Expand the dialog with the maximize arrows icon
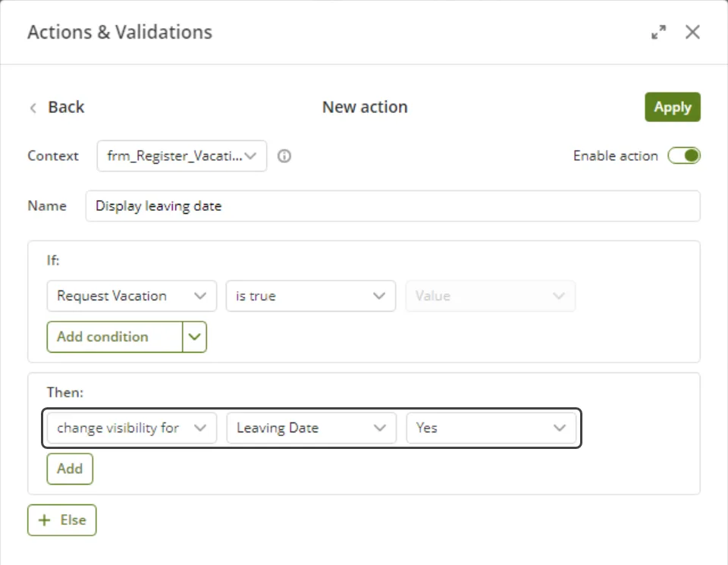This screenshot has height=565, width=728. pyautogui.click(x=658, y=32)
